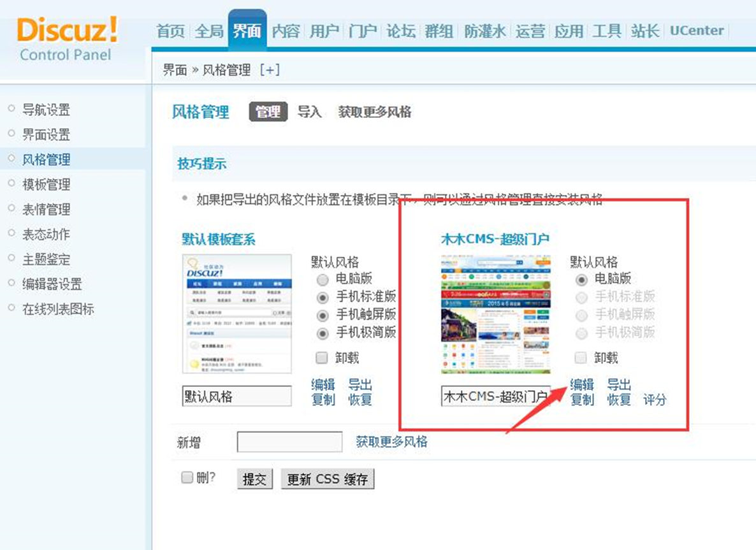756x550 pixels.
Task: Select 手机极简版 radio for 默认模板套系
Action: (x=323, y=333)
